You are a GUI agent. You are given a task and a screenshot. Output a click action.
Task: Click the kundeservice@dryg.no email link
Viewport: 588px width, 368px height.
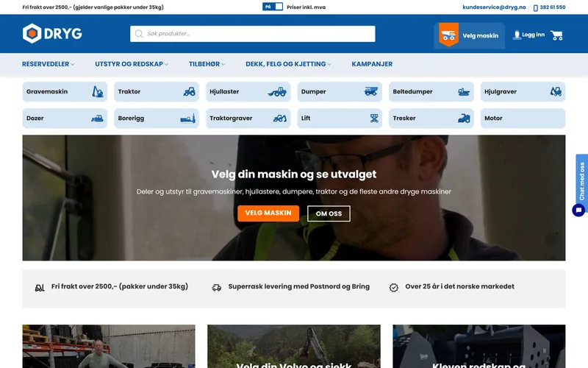click(494, 7)
